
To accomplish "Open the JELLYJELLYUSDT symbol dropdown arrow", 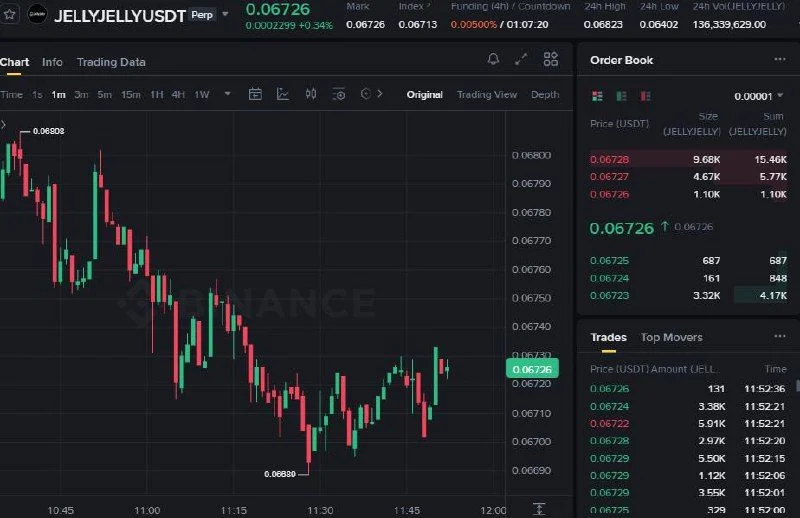I will pyautogui.click(x=225, y=14).
